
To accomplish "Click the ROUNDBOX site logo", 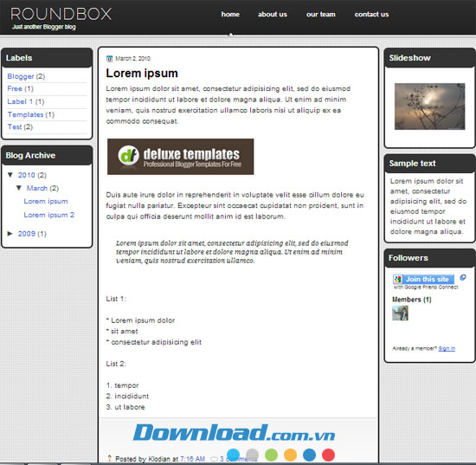I will [x=61, y=14].
